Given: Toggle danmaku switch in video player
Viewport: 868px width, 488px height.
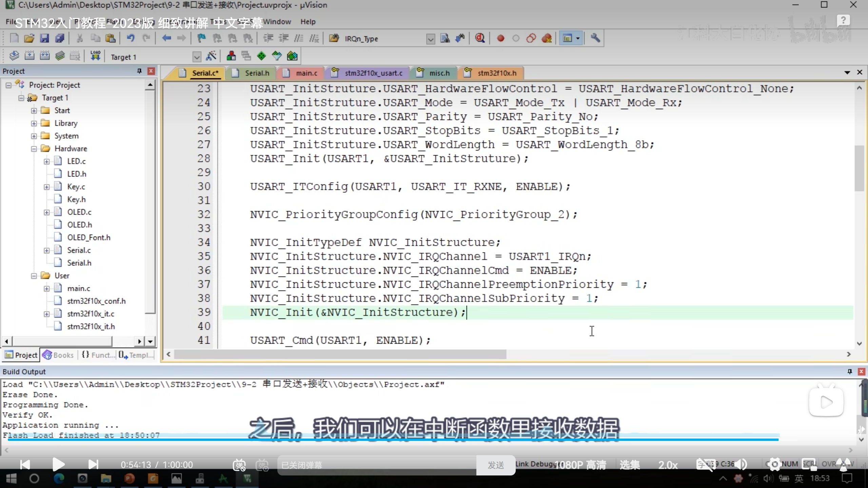Looking at the screenshot, I should coord(239,465).
